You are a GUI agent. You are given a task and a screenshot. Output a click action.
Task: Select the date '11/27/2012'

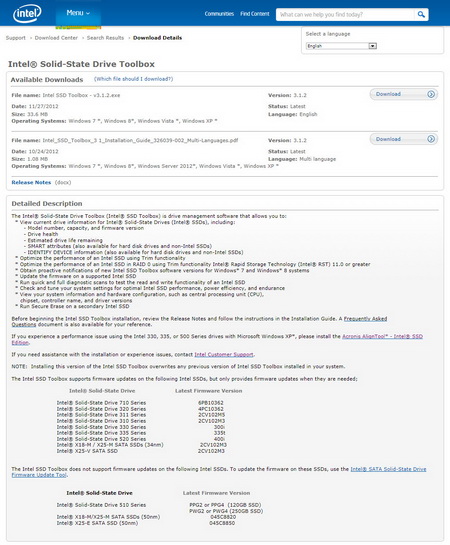[43, 106]
